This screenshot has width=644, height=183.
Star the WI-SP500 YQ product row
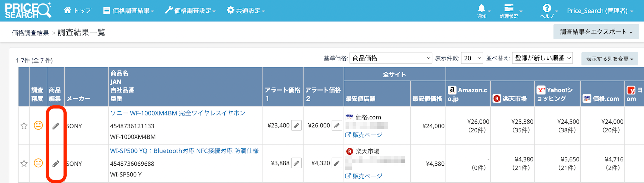(x=24, y=164)
